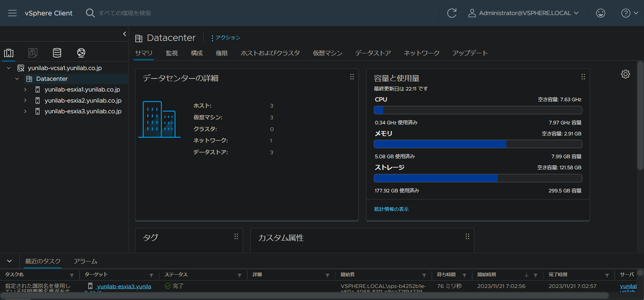644x300 pixels.
Task: Collapse the left navigation pane
Action: 125,34
